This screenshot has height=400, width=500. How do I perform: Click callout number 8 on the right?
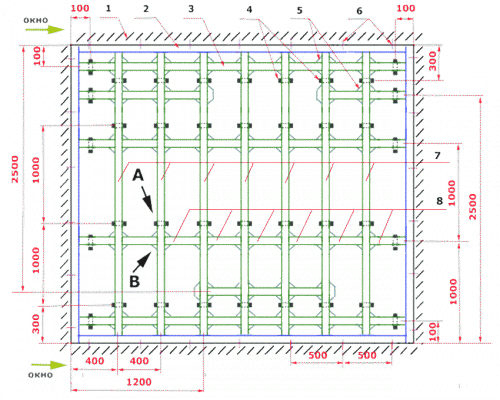pyautogui.click(x=440, y=201)
